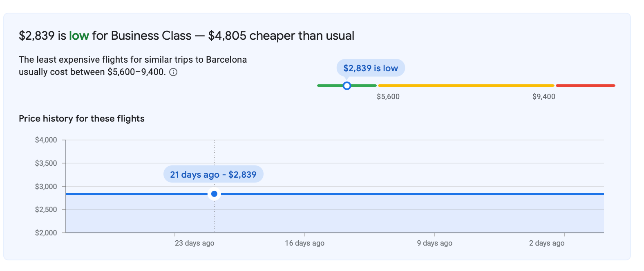Image resolution: width=644 pixels, height=271 pixels.
Task: Click the $3,000 y-axis label
Action: [46, 187]
